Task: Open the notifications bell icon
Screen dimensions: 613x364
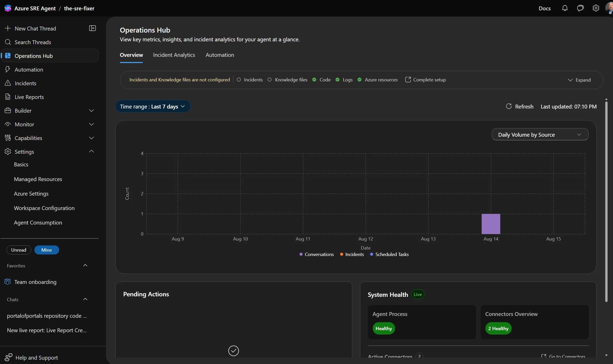Action: tap(565, 8)
